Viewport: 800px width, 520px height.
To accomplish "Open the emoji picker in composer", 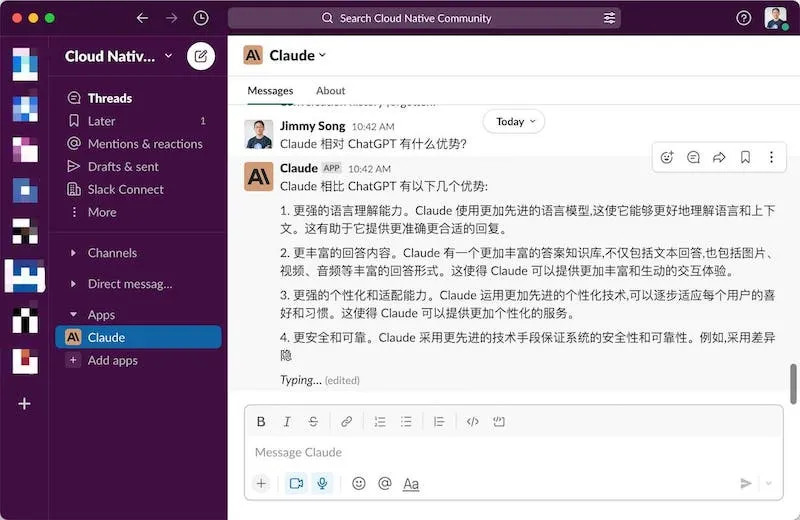I will coord(359,483).
